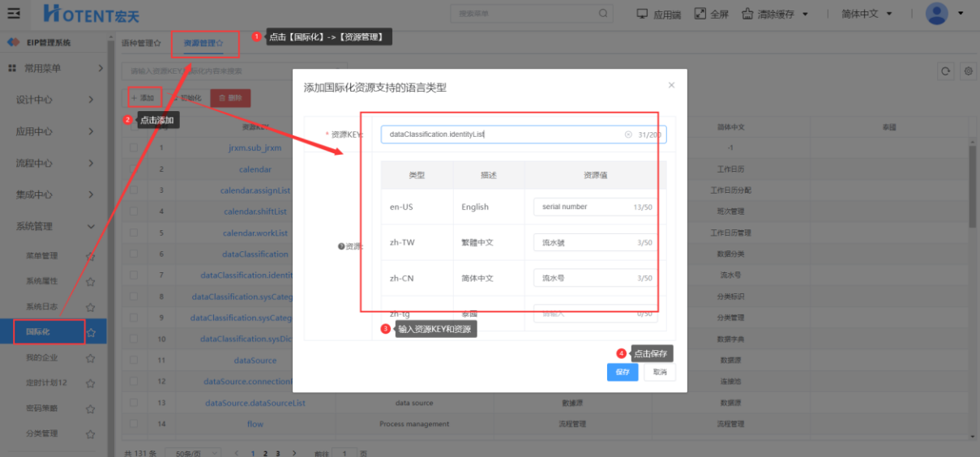
Task: Collapse the 系统管理 menu group
Action: pyautogui.click(x=92, y=227)
